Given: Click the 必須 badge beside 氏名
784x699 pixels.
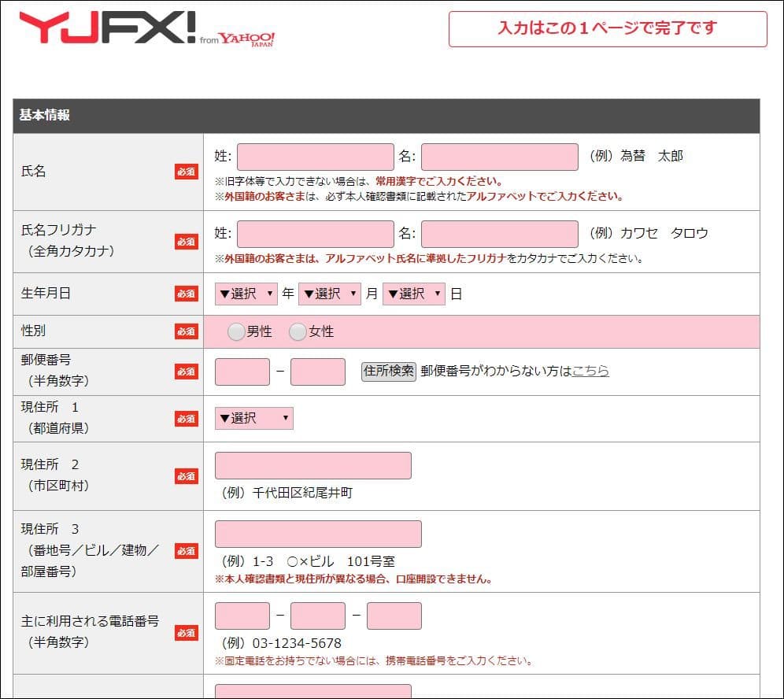Looking at the screenshot, I should pos(187,172).
